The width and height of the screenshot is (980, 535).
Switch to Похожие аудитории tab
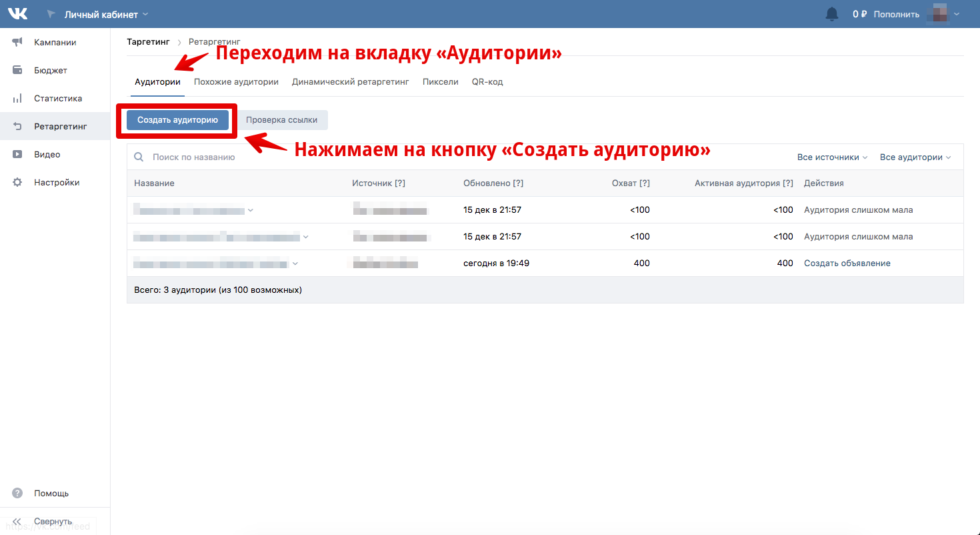pyautogui.click(x=236, y=82)
